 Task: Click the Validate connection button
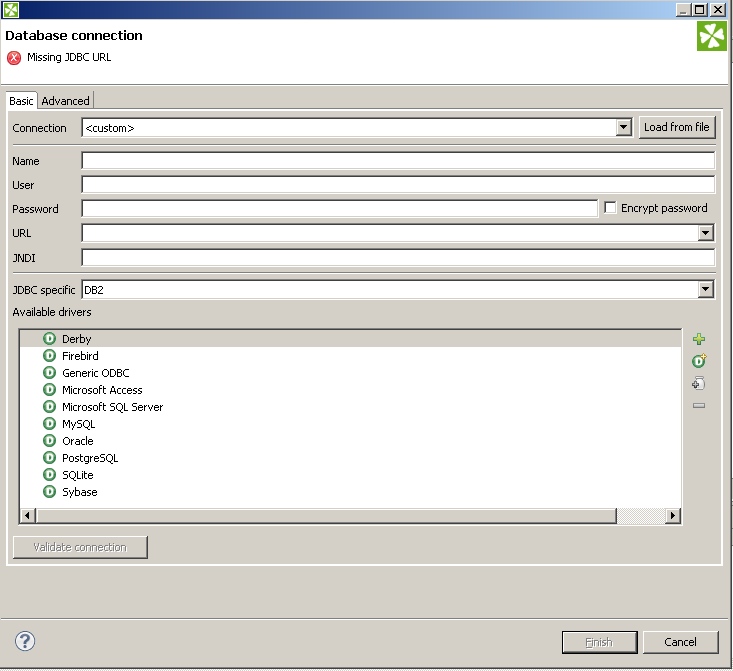point(80,547)
